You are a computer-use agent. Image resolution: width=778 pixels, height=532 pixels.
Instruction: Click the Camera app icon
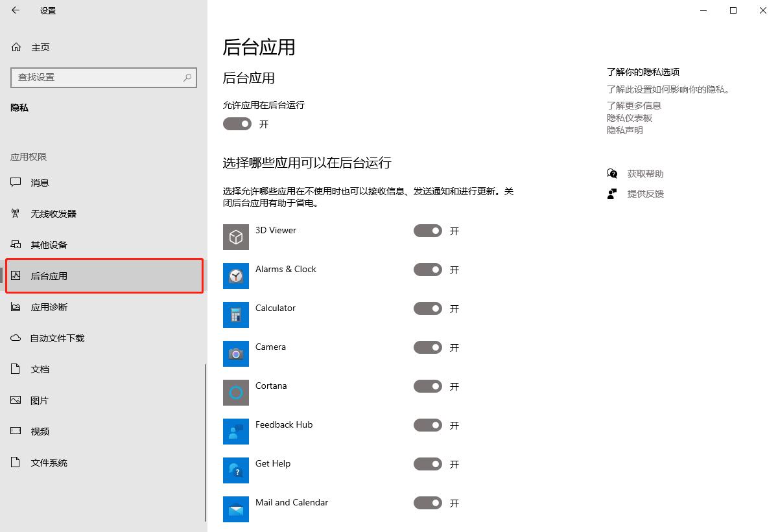click(x=235, y=353)
